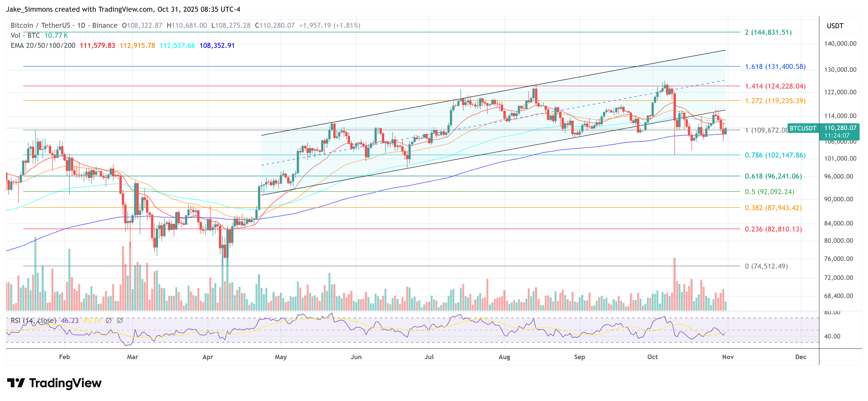
Task: Click the Vol · BTC indicator label
Action: pos(25,35)
